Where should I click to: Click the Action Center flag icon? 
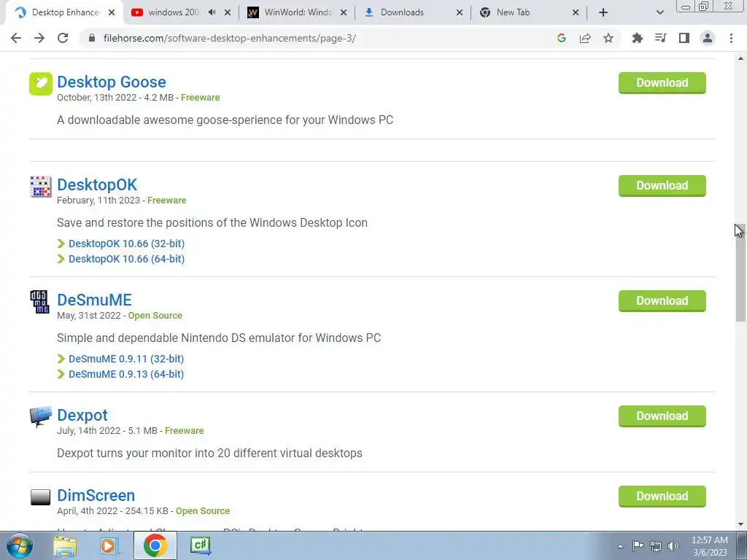638,546
